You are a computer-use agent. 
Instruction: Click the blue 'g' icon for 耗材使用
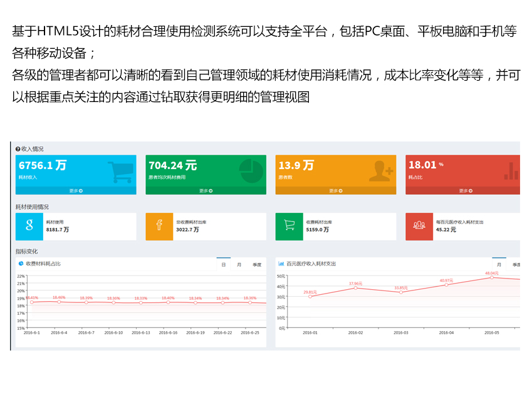(29, 226)
